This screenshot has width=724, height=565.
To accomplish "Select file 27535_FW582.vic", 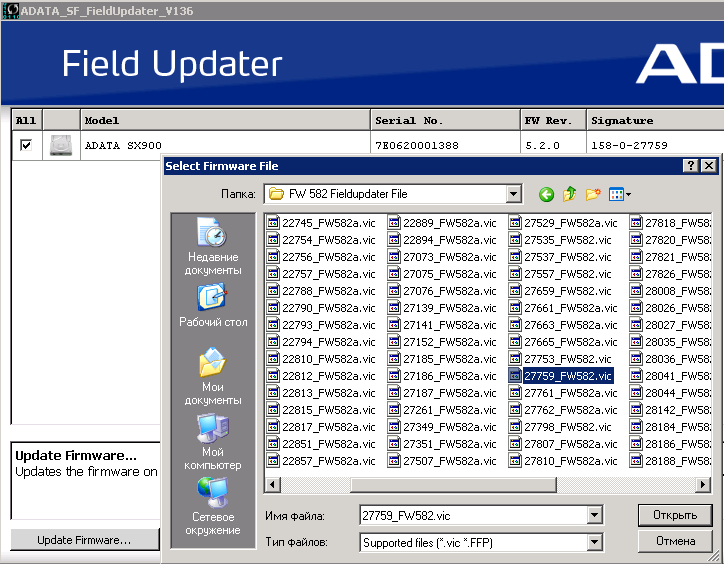I will (x=560, y=240).
